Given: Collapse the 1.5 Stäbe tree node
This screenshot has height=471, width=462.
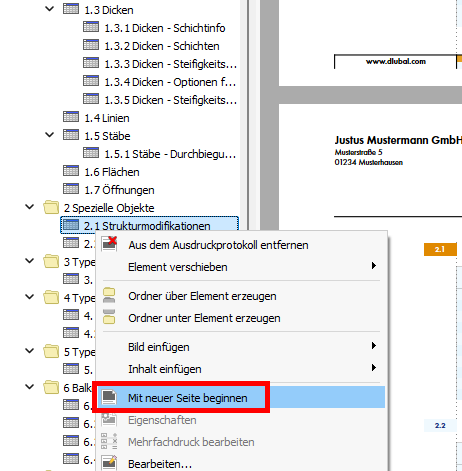Looking at the screenshot, I should (49, 135).
